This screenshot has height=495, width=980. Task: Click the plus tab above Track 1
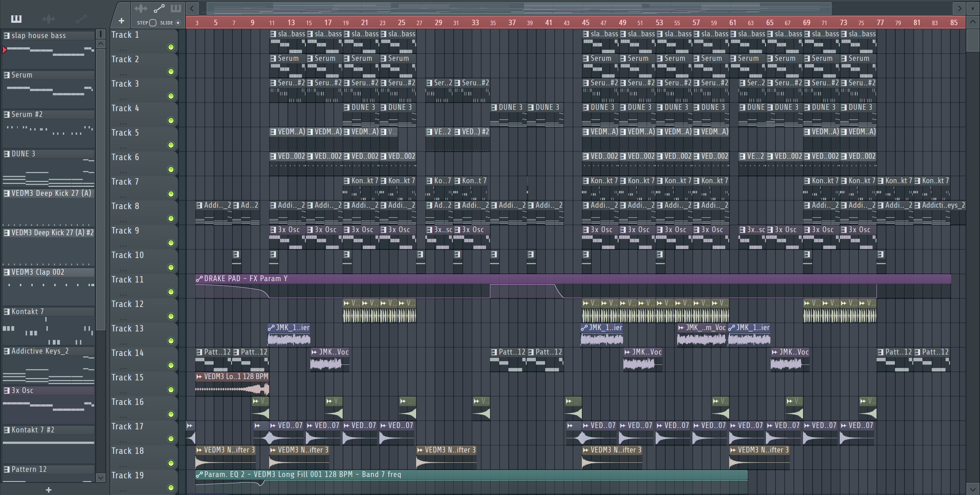(x=121, y=20)
